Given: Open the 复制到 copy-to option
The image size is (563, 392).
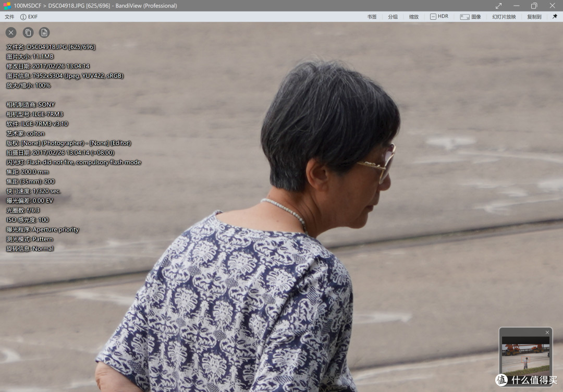Looking at the screenshot, I should pos(534,17).
